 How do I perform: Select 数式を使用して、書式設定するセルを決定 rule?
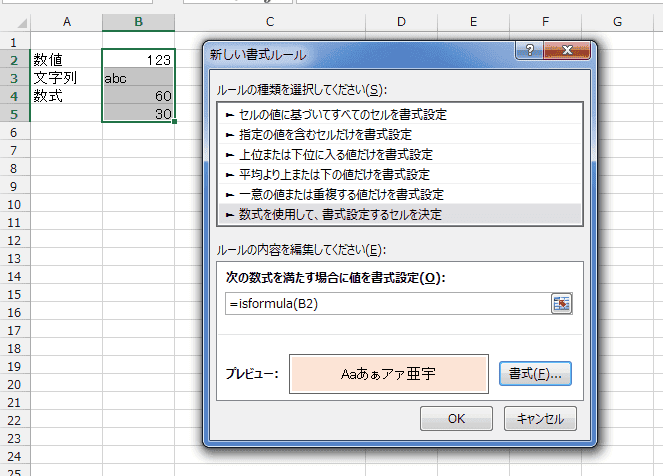[x=334, y=214]
